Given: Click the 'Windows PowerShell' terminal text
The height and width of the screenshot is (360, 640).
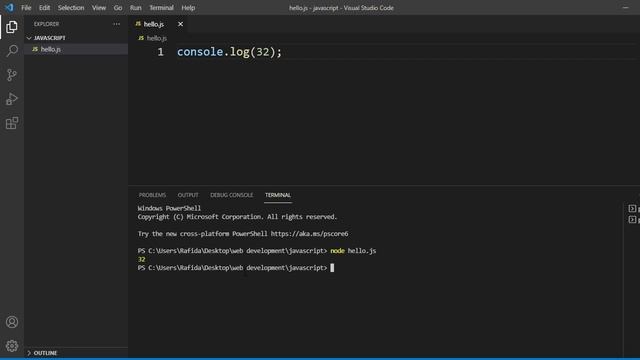Looking at the screenshot, I should pos(169,209).
